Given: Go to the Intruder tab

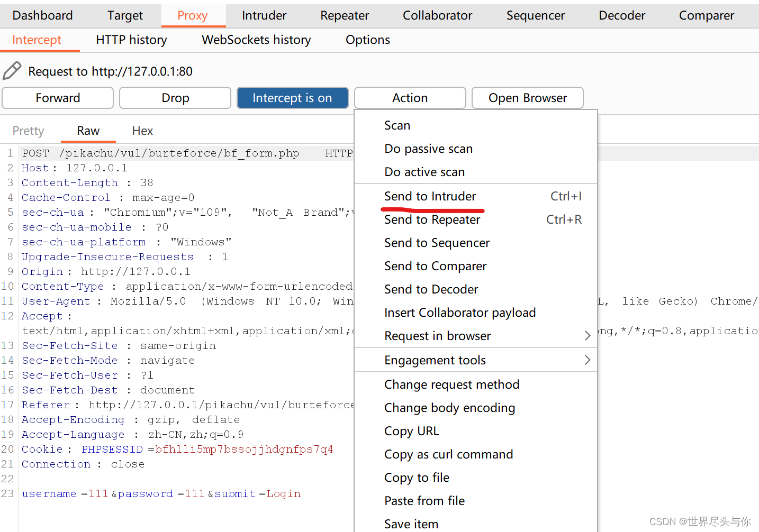Looking at the screenshot, I should (264, 15).
